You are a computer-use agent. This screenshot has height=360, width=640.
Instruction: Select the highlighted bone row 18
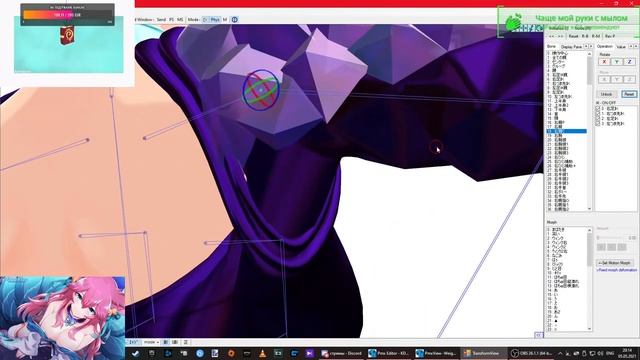click(567, 131)
